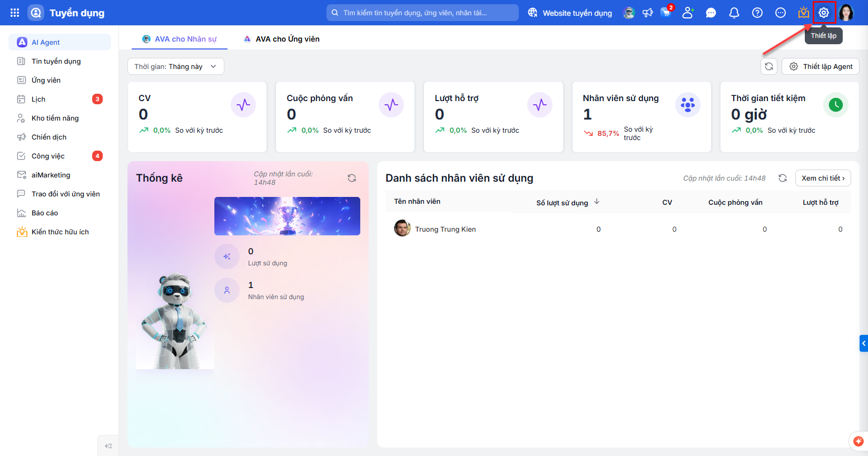This screenshot has height=456, width=868.
Task: Open the megaphone announcements icon
Action: pos(648,13)
